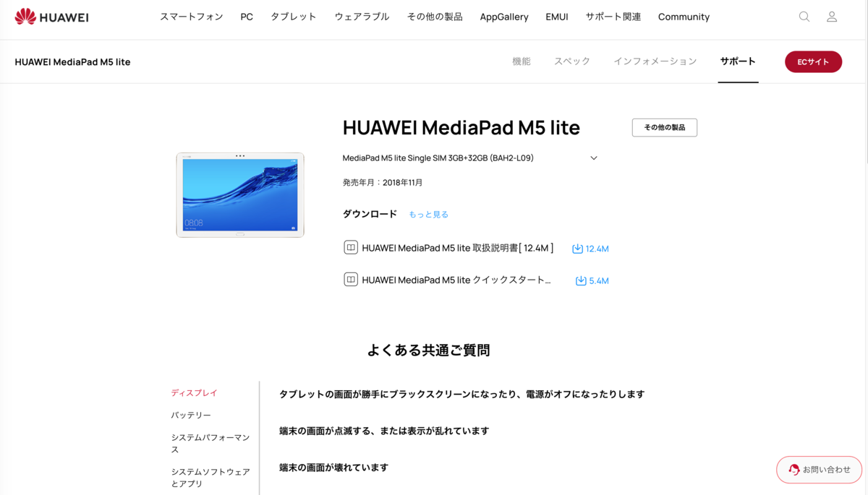Screen dimensions: 868x495
Task: Open EMUI navigation item
Action: (557, 17)
